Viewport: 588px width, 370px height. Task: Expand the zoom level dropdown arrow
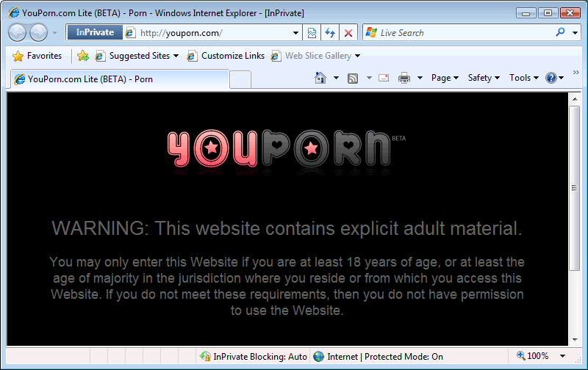562,356
